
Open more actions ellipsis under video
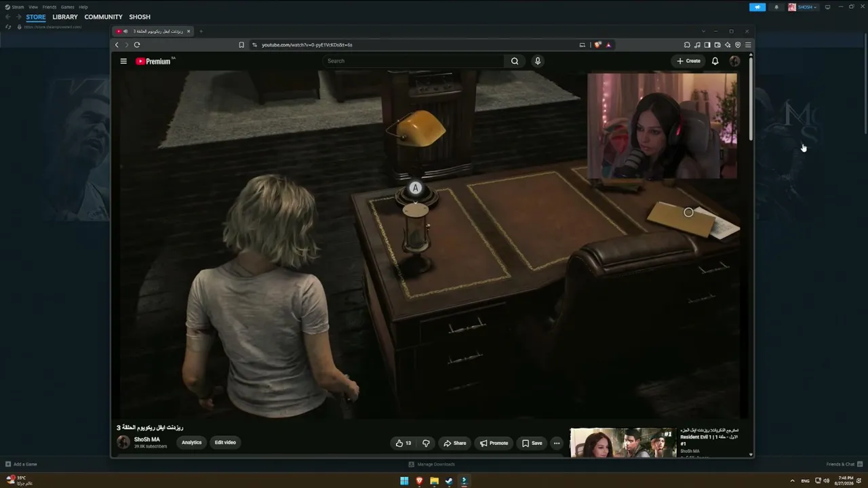pos(557,443)
